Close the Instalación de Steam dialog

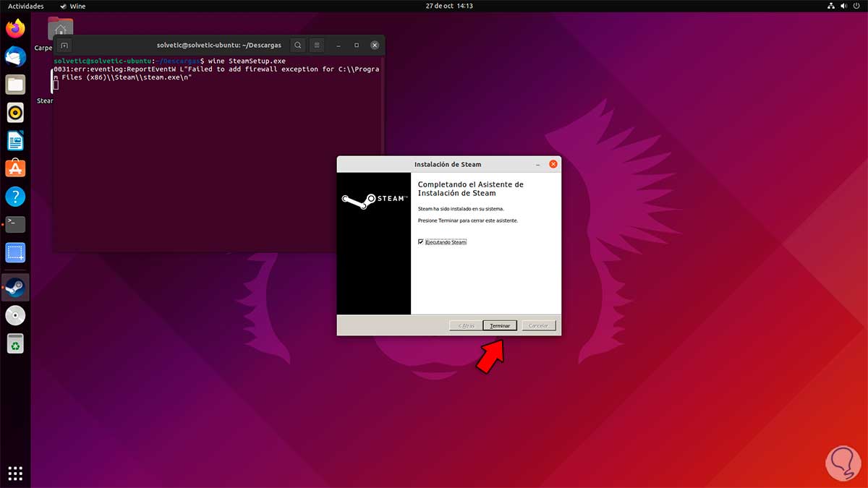click(553, 164)
